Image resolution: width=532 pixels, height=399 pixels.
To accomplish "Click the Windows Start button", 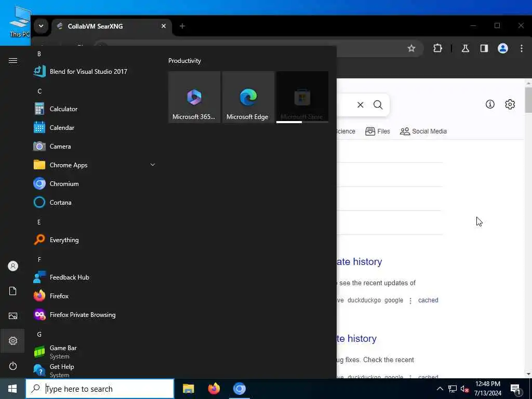I will (x=12, y=389).
